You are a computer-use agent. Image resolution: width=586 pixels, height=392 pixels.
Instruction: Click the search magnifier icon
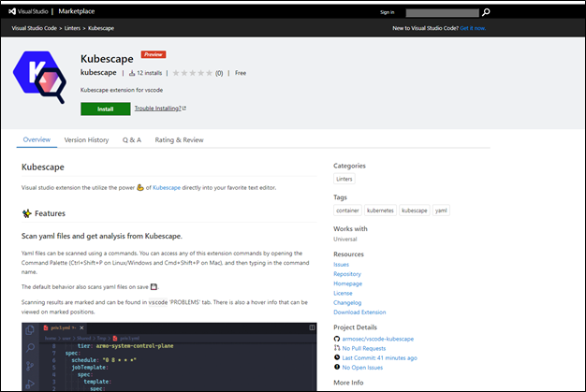[486, 12]
